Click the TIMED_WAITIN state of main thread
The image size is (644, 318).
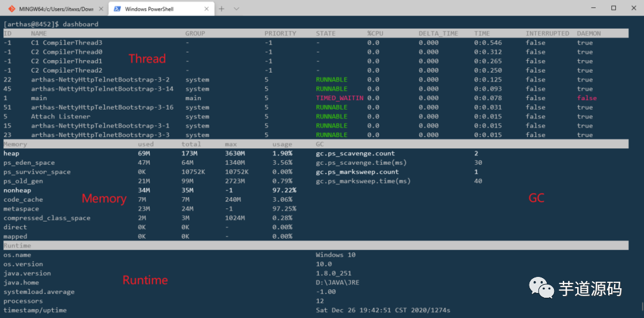click(340, 98)
